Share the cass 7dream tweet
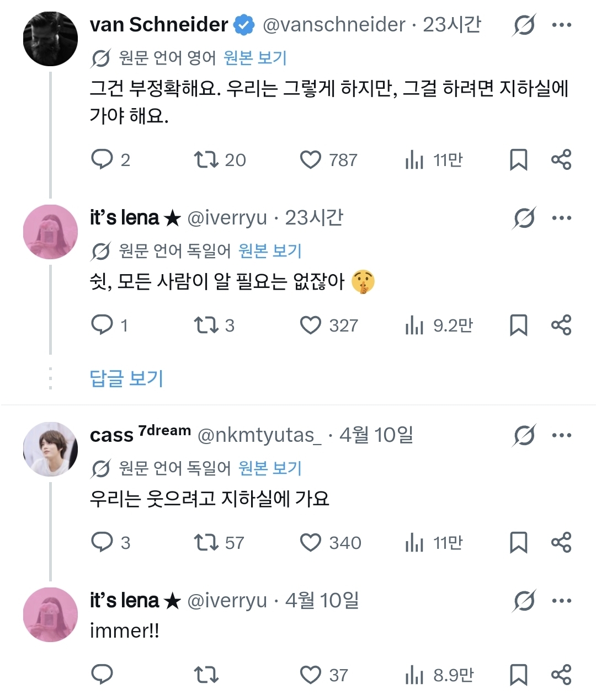Viewport: 596px width, 700px height. tap(561, 543)
